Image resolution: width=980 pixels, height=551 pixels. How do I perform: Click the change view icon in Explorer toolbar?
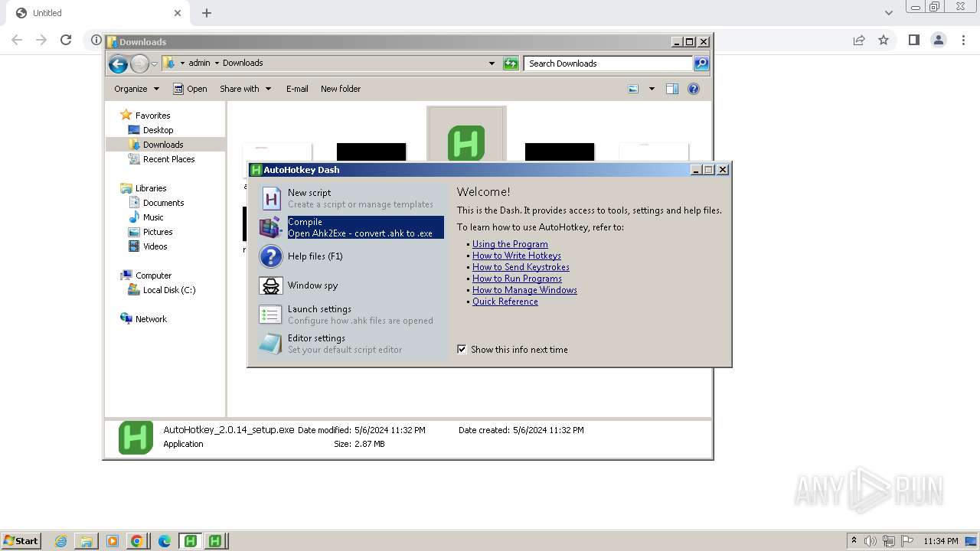coord(633,89)
